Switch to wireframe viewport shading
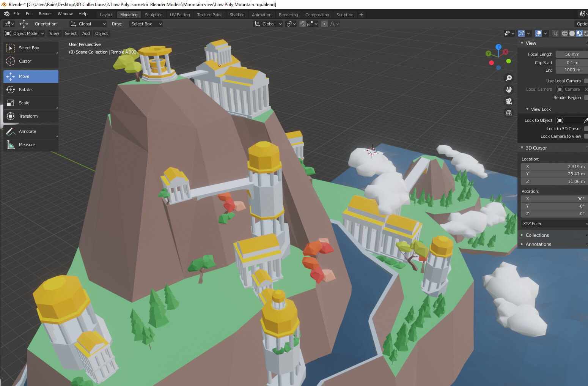 tap(564, 33)
